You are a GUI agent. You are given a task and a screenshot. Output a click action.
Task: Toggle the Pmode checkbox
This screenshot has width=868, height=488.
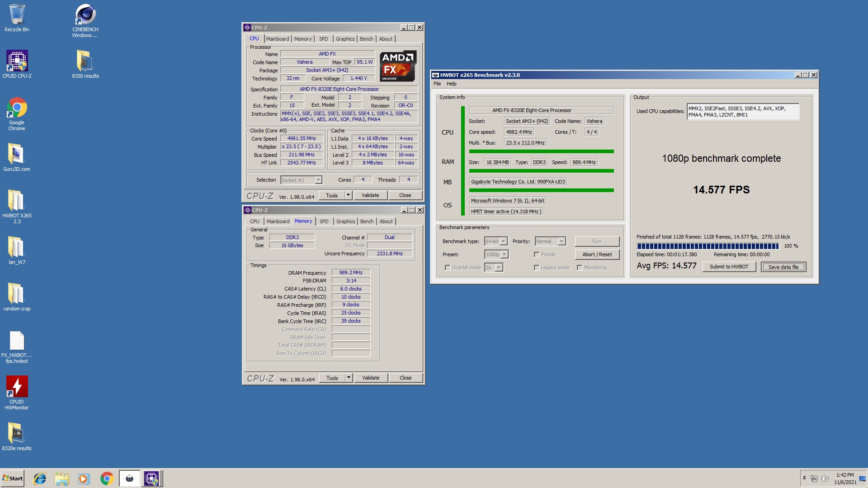pos(537,254)
